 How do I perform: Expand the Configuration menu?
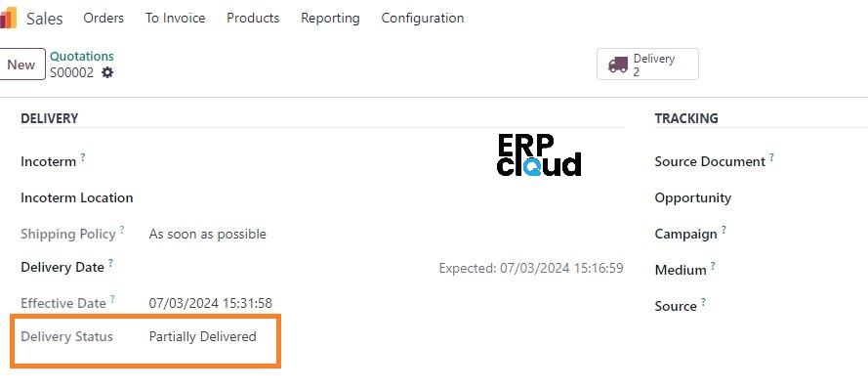coord(423,19)
